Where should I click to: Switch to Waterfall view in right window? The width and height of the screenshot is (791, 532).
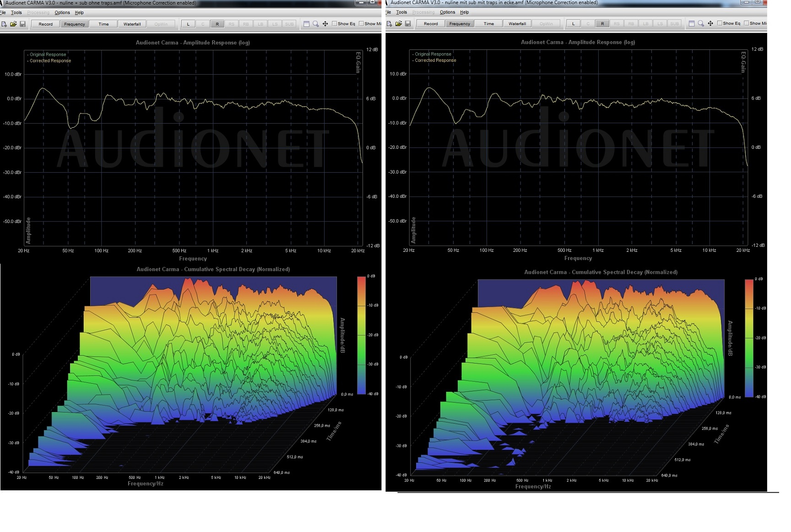tap(517, 24)
